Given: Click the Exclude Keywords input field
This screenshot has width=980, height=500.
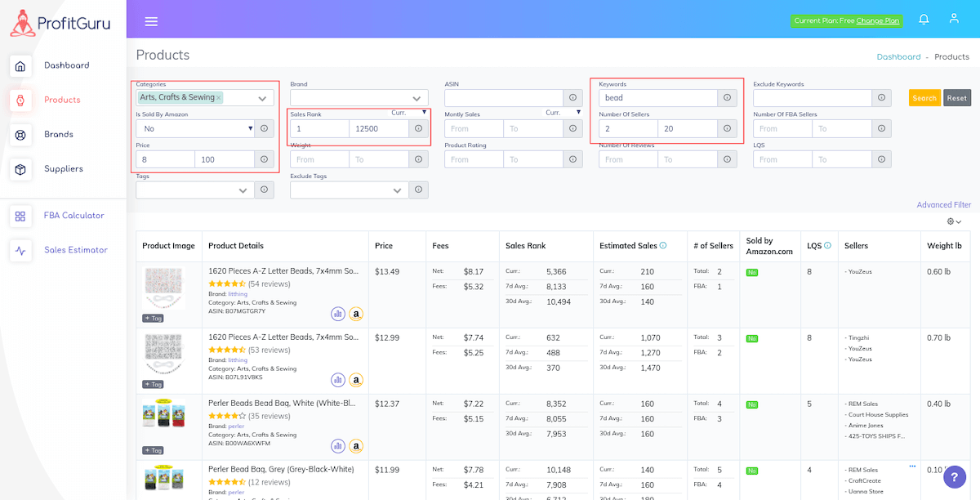Looking at the screenshot, I should coord(813,98).
